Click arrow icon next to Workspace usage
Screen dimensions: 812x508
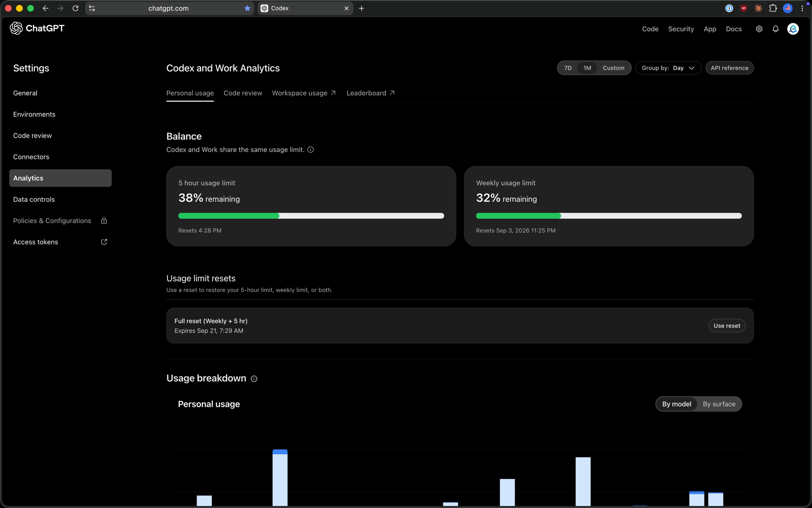point(333,93)
